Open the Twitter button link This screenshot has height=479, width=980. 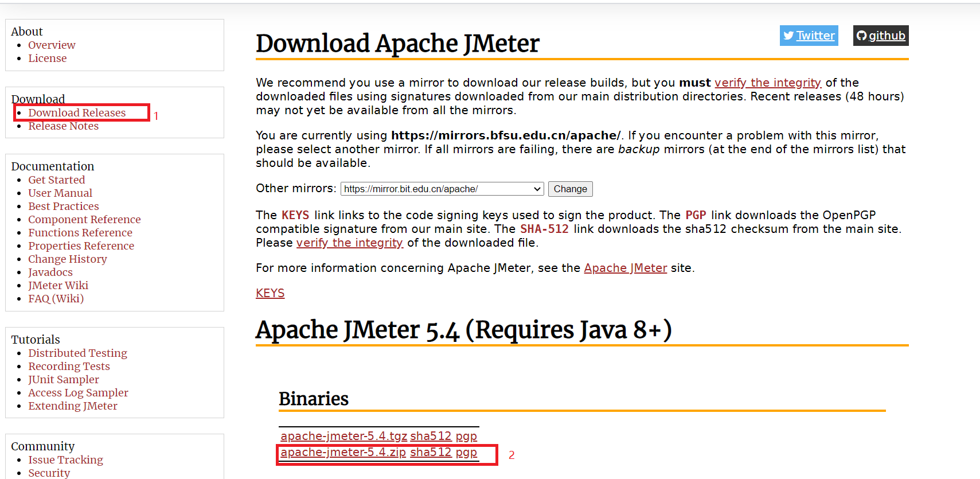(809, 36)
